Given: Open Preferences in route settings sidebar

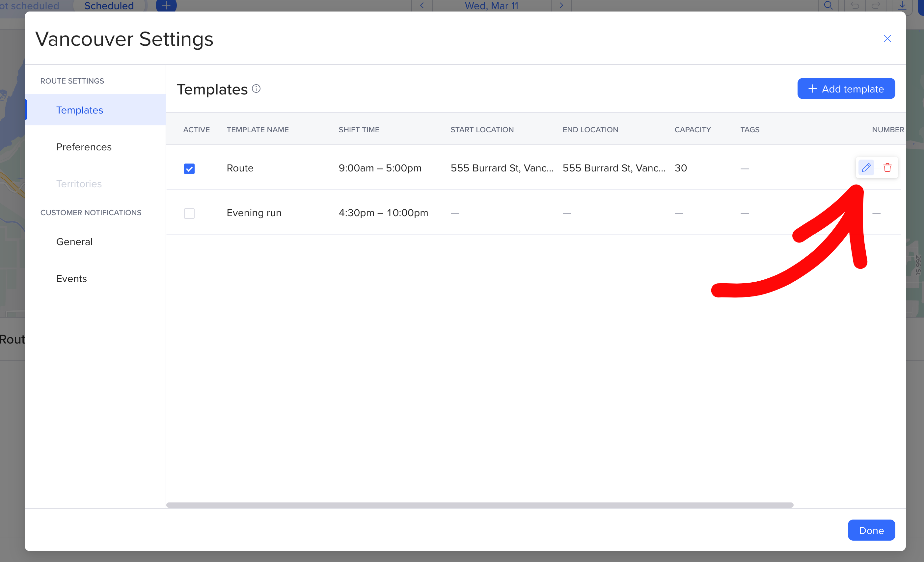Looking at the screenshot, I should coord(84,147).
